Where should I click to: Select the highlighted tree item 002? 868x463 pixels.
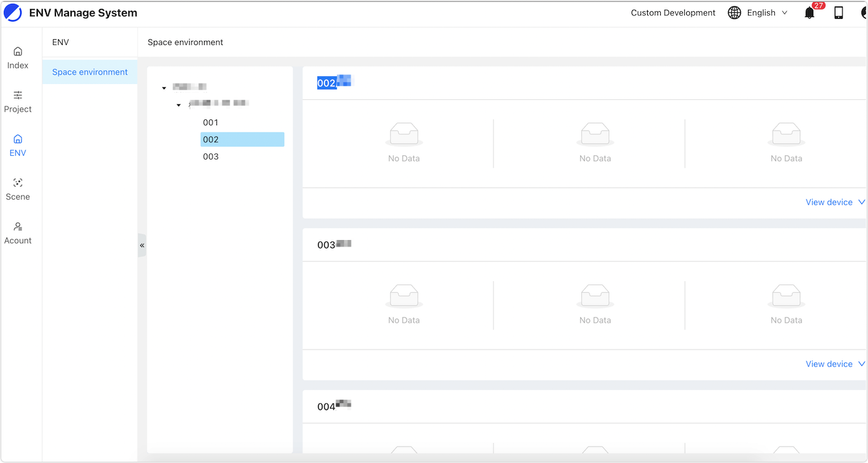point(242,140)
